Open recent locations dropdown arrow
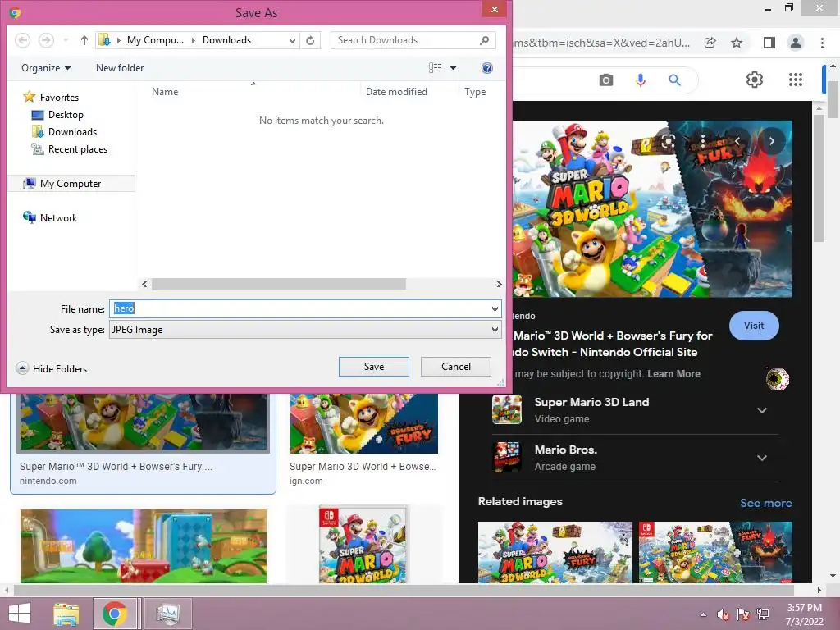 [x=66, y=40]
